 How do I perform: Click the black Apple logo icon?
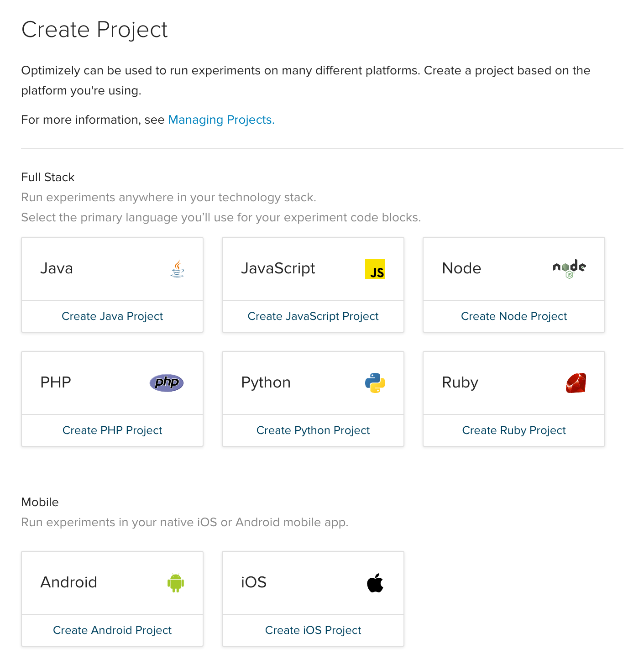pyautogui.click(x=375, y=583)
